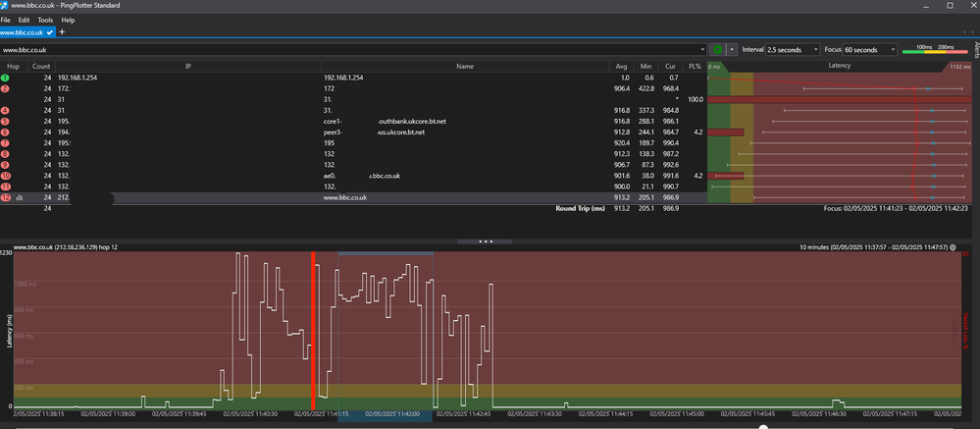980x429 pixels.
Task: Expand the trace button options arrow
Action: pyautogui.click(x=732, y=49)
